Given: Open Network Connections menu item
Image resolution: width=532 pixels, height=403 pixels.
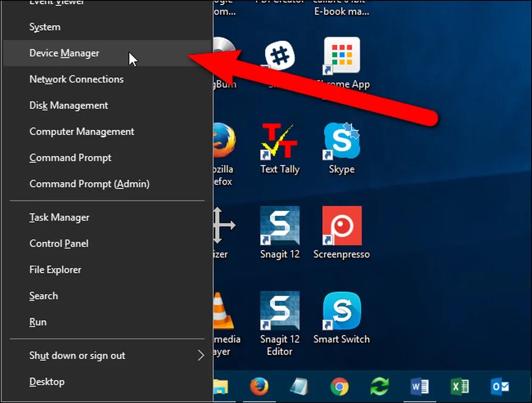Looking at the screenshot, I should [107, 79].
